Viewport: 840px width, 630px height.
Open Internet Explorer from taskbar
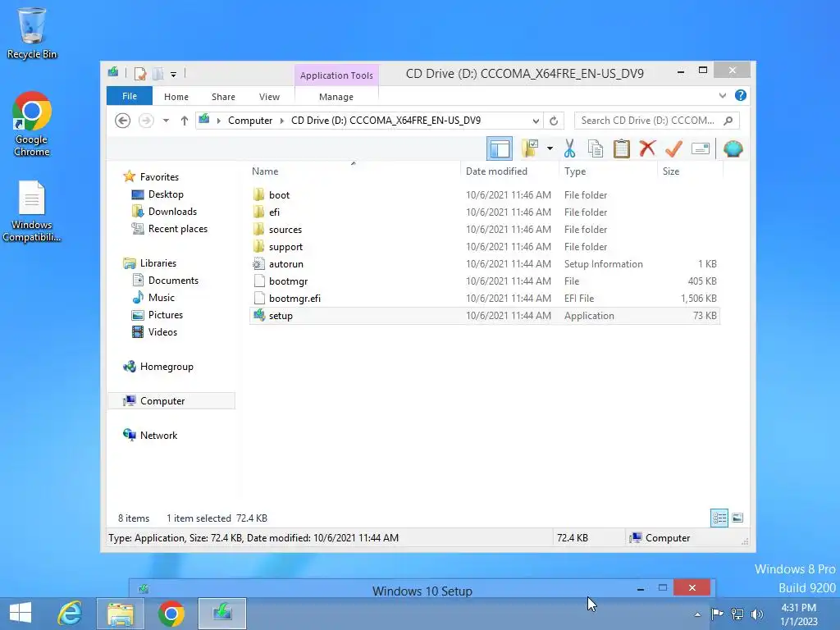(71, 614)
